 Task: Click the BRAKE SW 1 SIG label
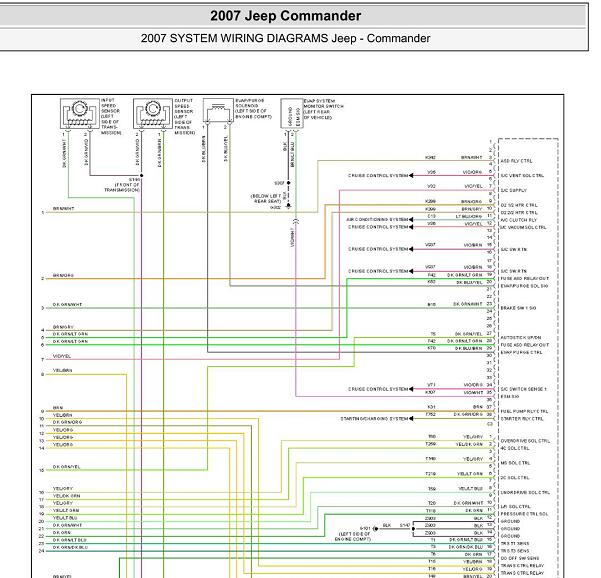tap(518, 308)
